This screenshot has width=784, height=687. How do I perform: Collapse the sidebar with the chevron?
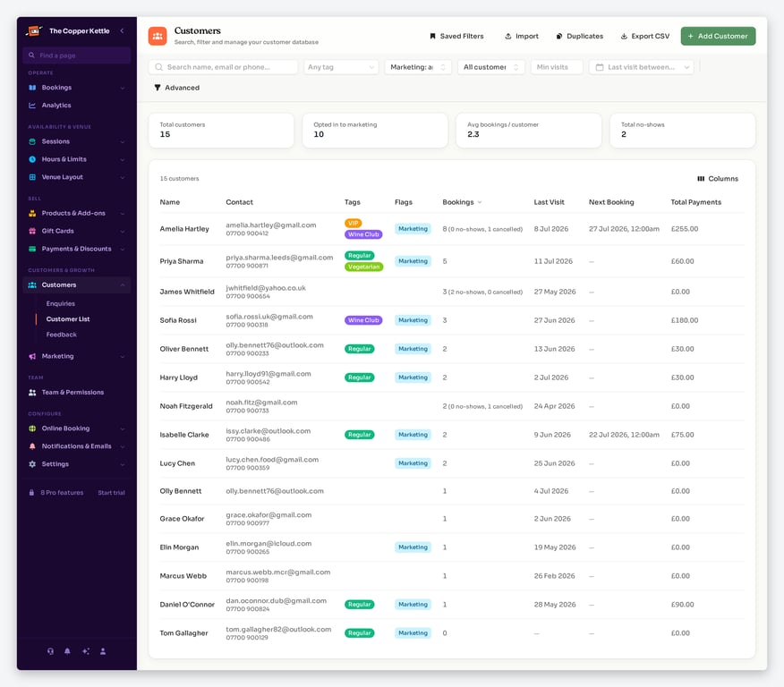122,31
